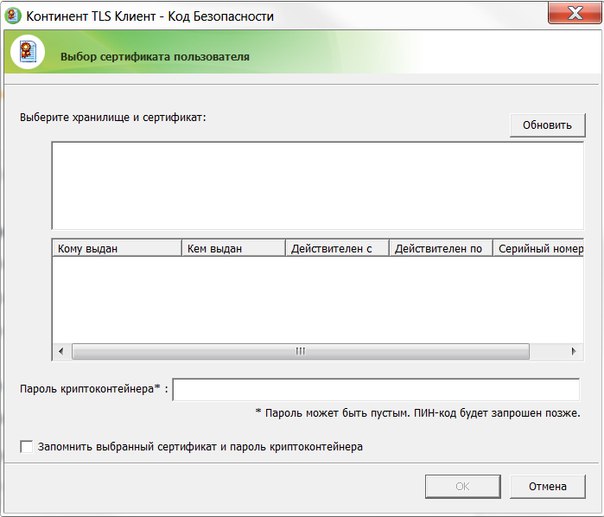Screen dimensions: 604x517
Task: Close the Континент TLS Клиент dialog
Action: click(x=575, y=13)
